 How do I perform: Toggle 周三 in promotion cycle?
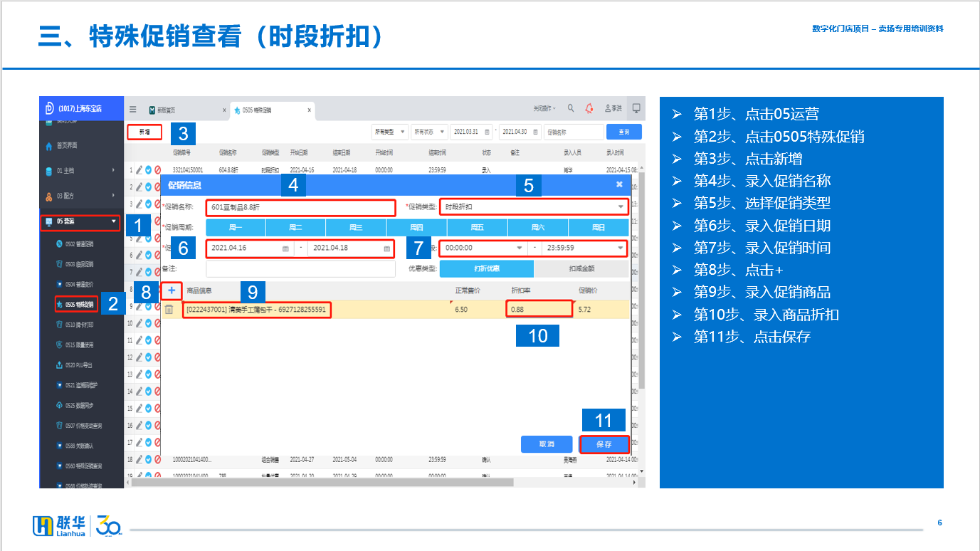point(357,227)
